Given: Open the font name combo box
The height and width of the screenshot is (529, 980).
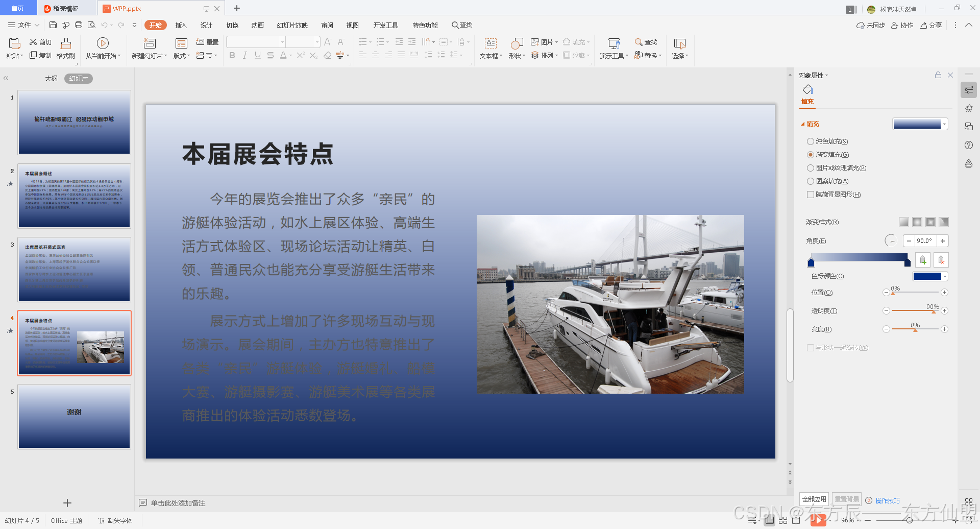Looking at the screenshot, I should [x=256, y=42].
